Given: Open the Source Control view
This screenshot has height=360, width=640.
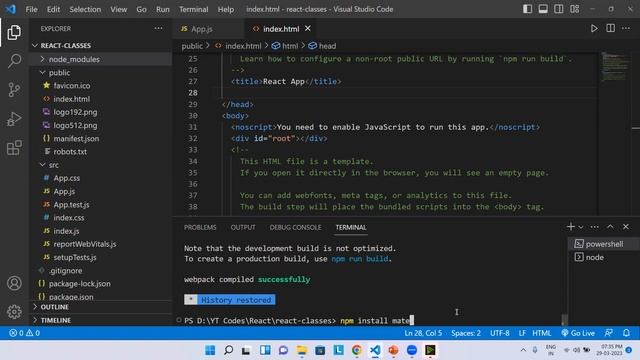Looking at the screenshot, I should coord(14,89).
